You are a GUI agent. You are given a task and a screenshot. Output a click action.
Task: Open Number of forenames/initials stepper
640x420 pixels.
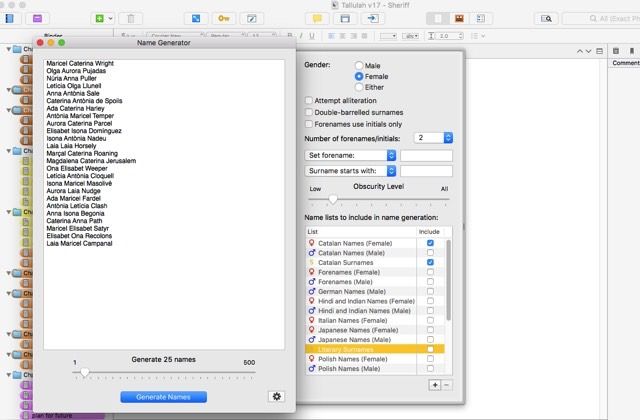[448, 138]
